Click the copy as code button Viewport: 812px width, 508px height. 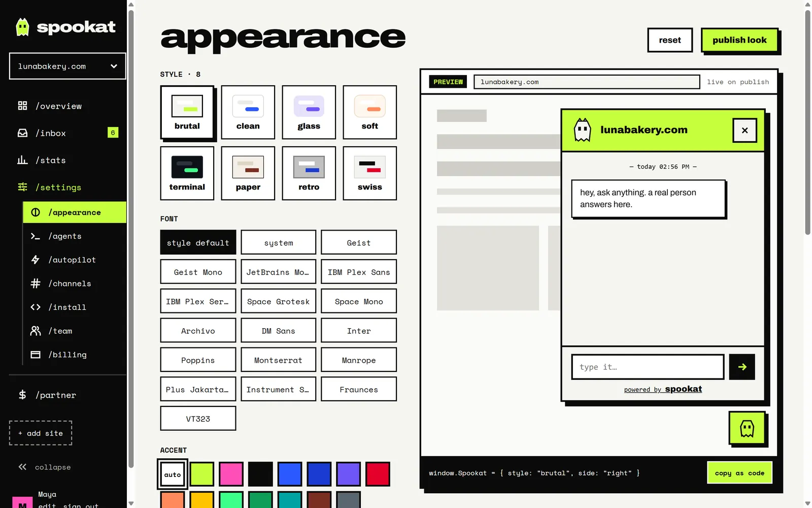(739, 473)
